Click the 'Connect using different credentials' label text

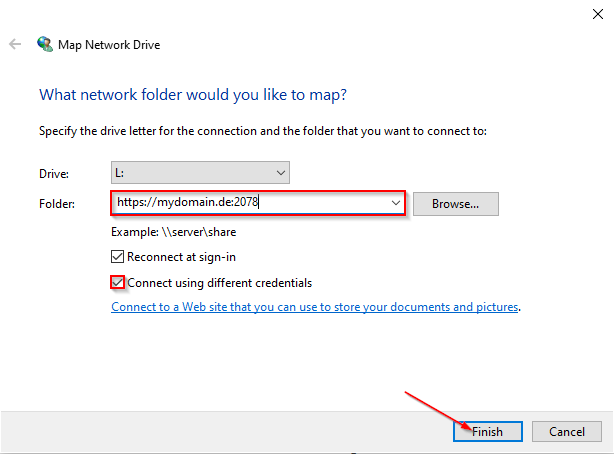coord(220,283)
